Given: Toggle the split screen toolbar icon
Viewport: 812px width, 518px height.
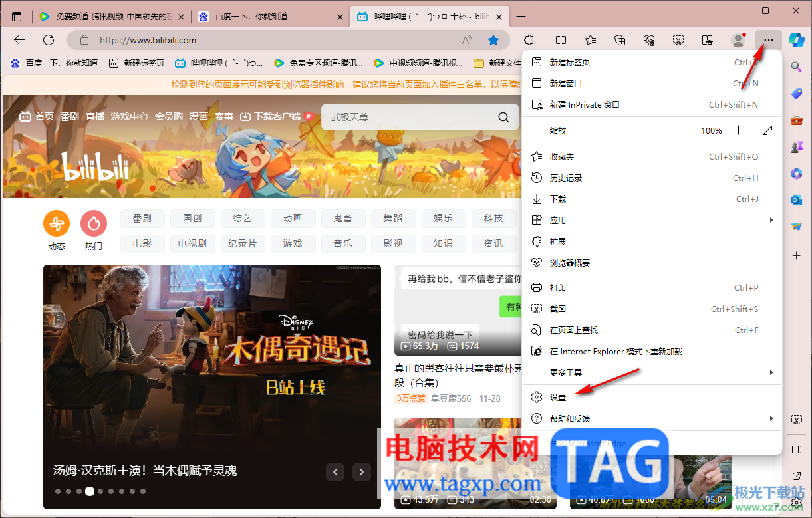Looking at the screenshot, I should (x=561, y=40).
